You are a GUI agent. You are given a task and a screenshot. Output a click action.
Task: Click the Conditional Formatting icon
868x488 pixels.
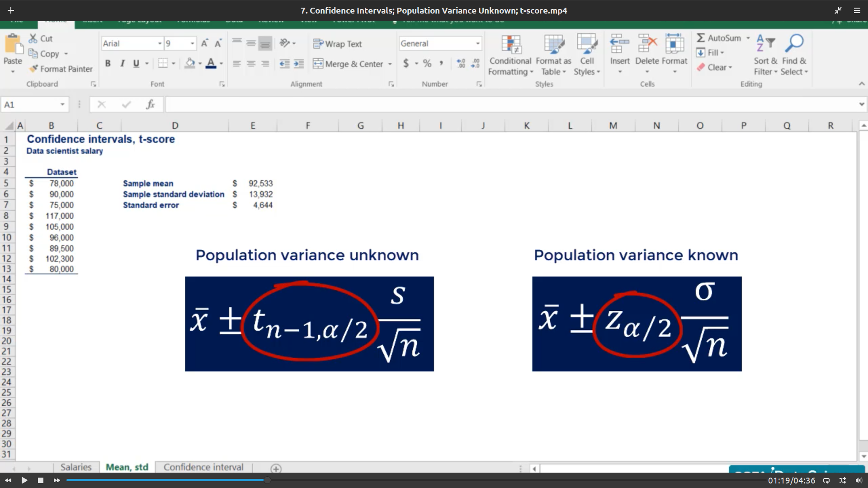pos(511,44)
